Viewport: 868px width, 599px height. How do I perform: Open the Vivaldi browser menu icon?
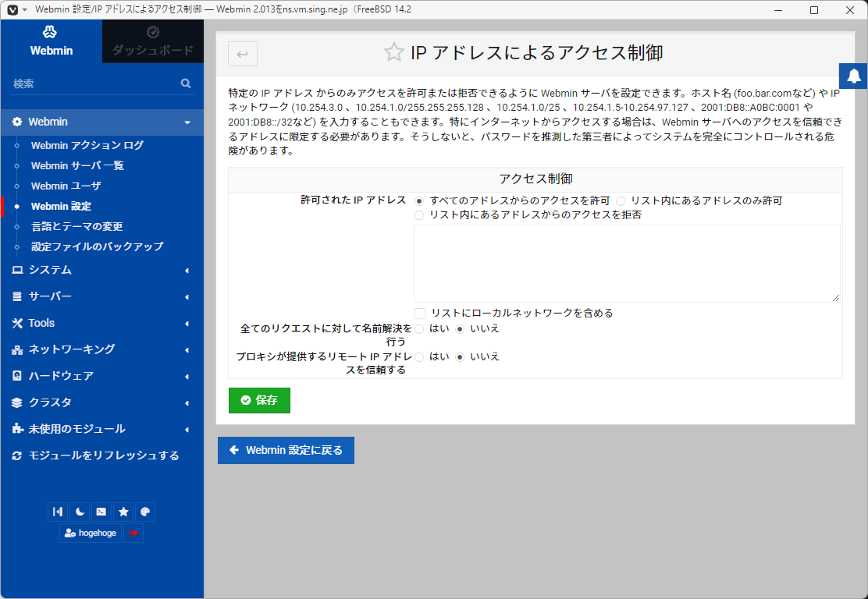coord(12,10)
